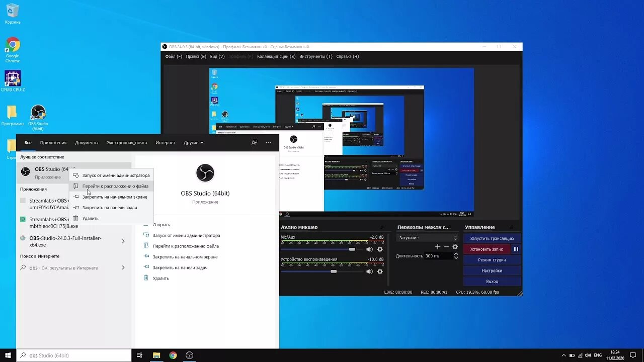Click the Длительность 300 ms field
Image resolution: width=644 pixels, height=362 pixels.
(x=439, y=256)
